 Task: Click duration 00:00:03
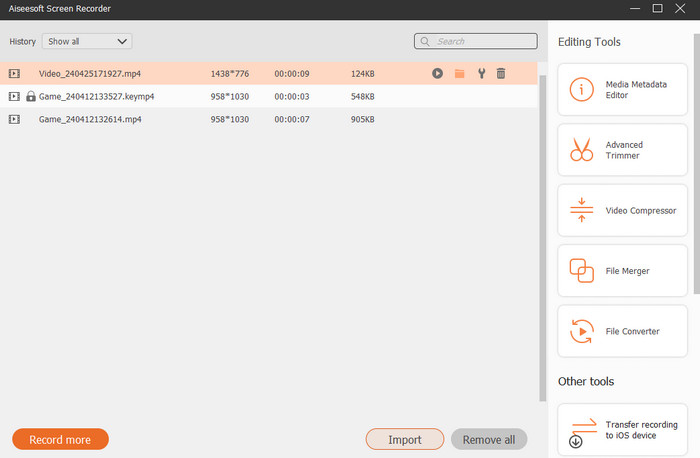292,96
